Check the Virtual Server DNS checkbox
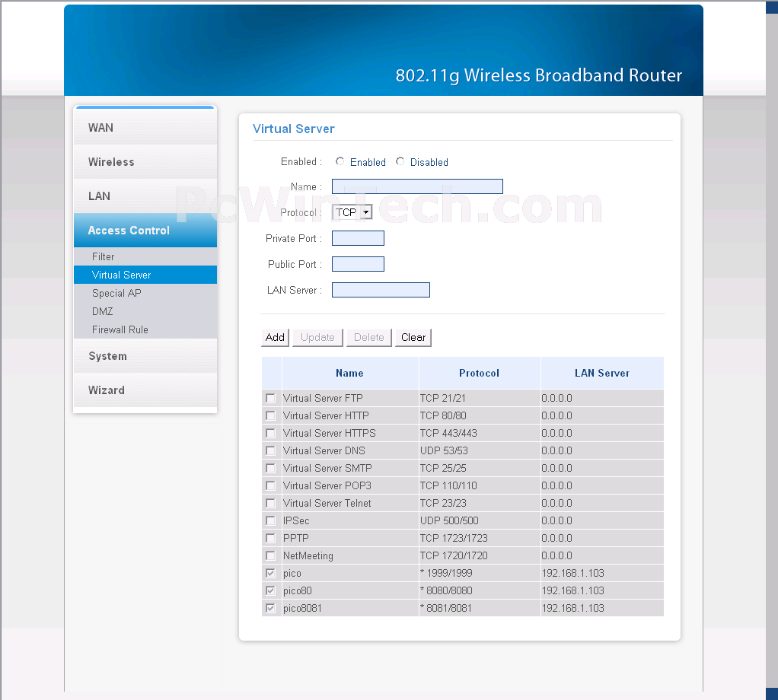The width and height of the screenshot is (778, 700). pos(270,450)
